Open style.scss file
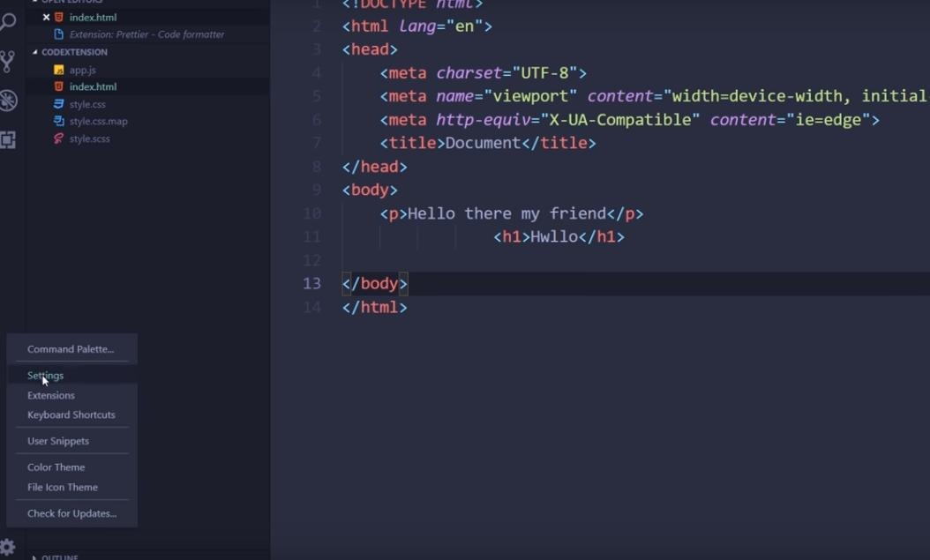Screen dimensions: 930x560 pyautogui.click(x=90, y=138)
